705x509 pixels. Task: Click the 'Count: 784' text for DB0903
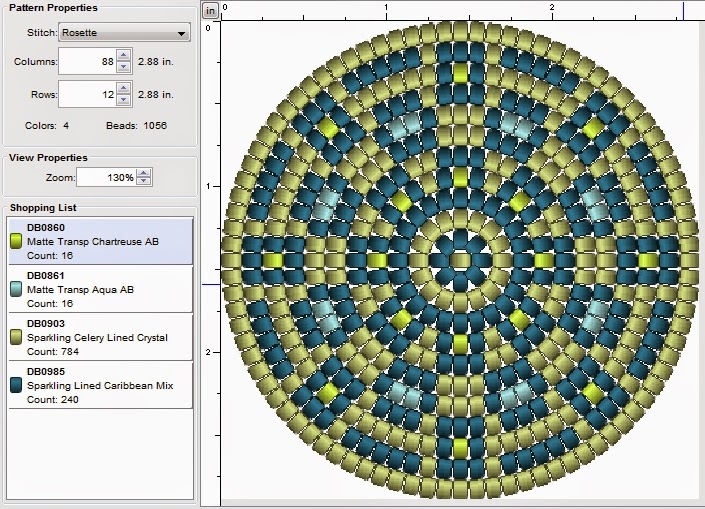click(53, 351)
